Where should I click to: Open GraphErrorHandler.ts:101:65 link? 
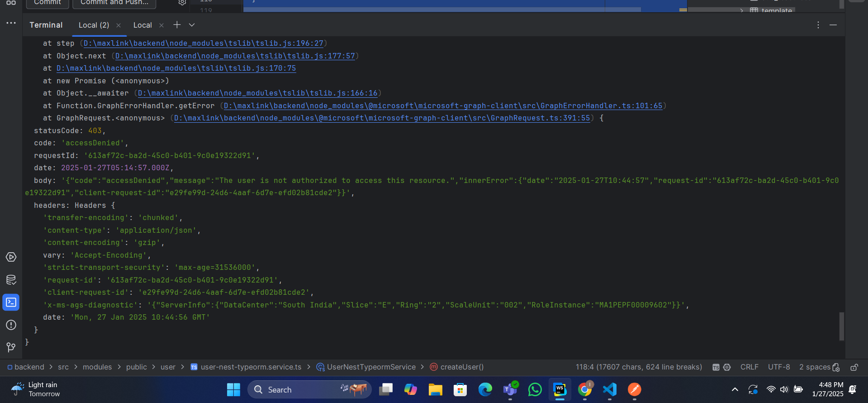point(443,106)
